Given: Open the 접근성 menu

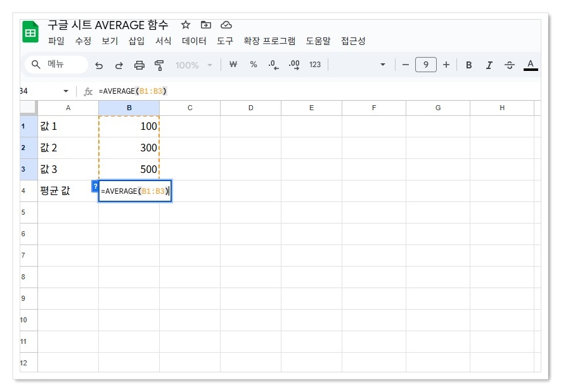Looking at the screenshot, I should (x=353, y=41).
